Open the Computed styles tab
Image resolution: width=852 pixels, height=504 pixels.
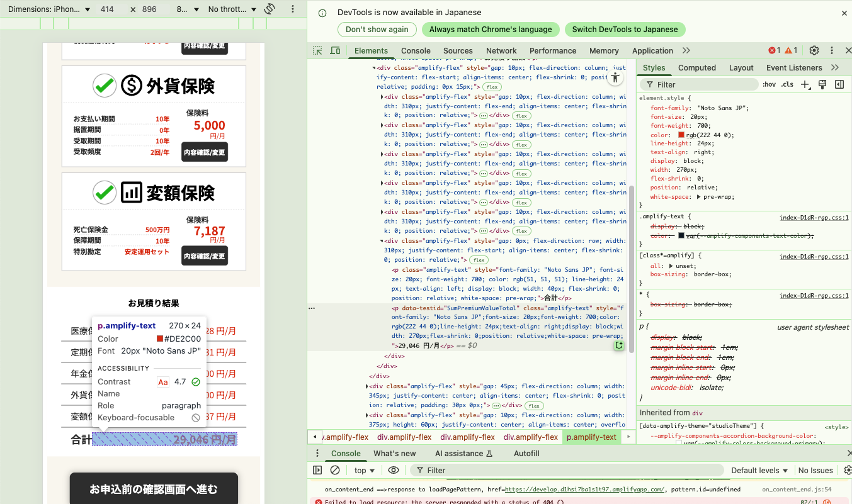click(x=697, y=67)
